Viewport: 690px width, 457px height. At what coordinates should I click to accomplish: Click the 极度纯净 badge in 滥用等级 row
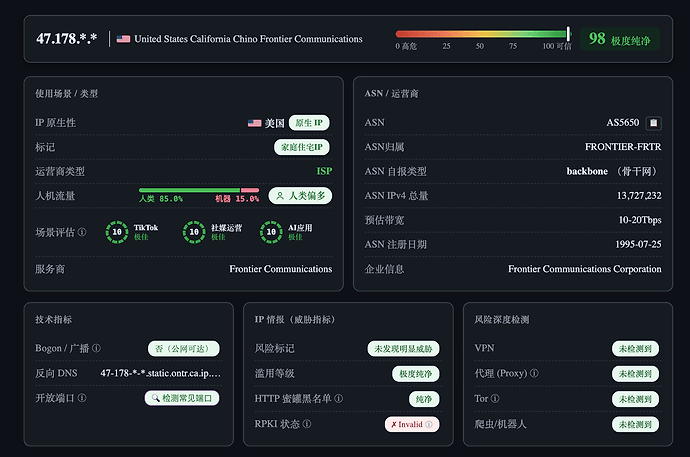tap(415, 374)
